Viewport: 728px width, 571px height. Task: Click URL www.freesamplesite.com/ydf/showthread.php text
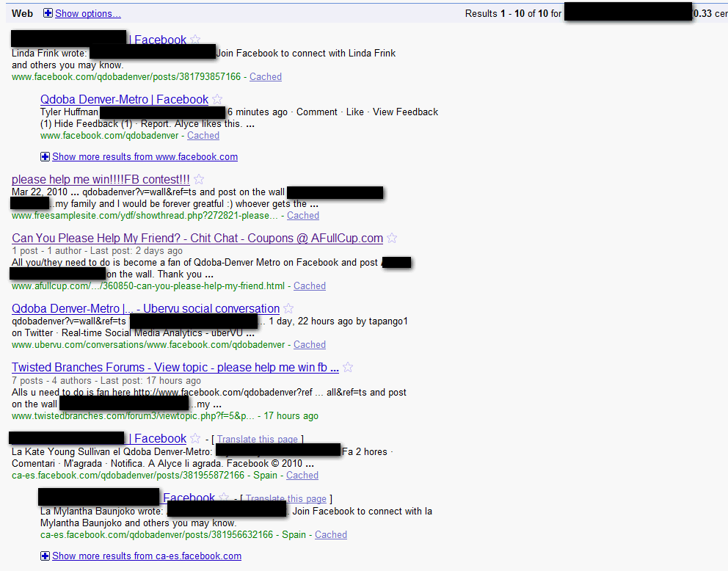tap(145, 215)
